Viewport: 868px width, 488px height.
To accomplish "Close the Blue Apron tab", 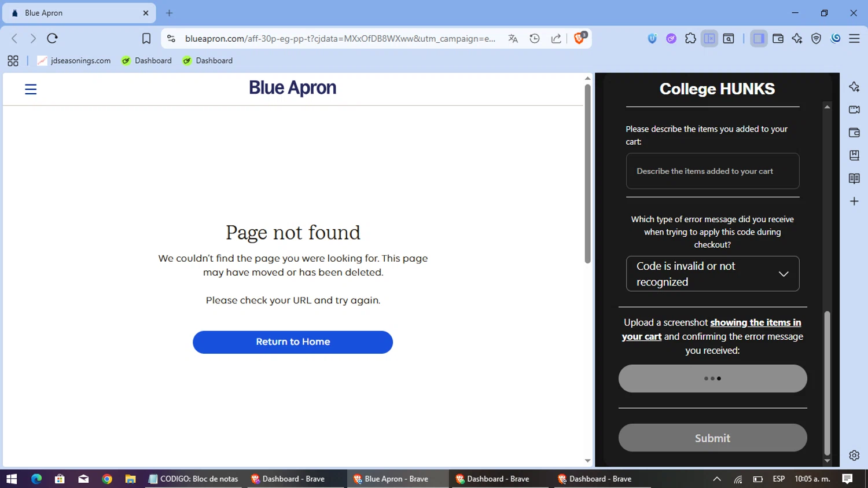I will [x=145, y=13].
